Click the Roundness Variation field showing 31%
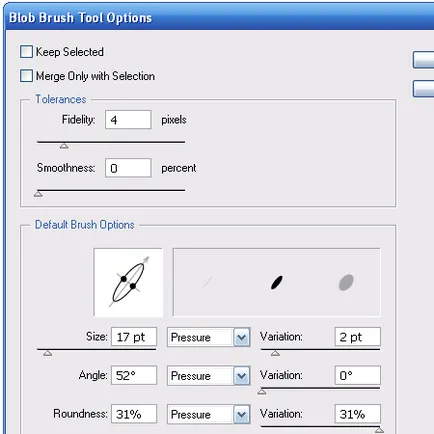 tap(358, 414)
